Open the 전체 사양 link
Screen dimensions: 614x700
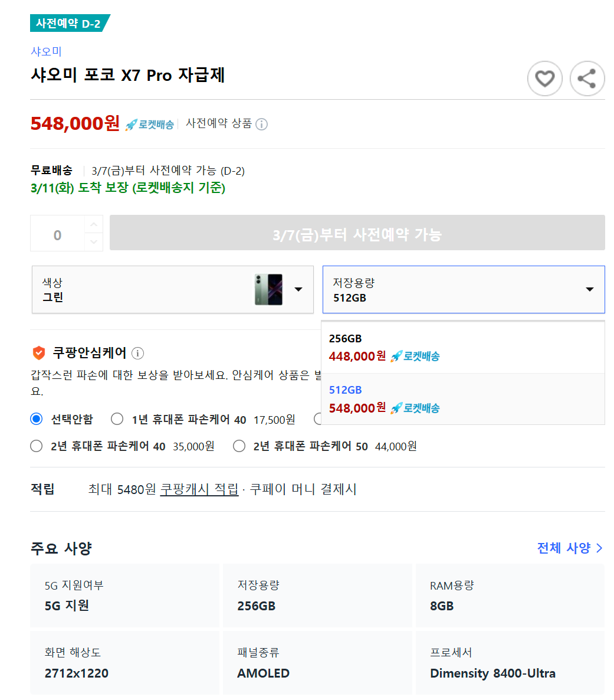click(x=570, y=548)
